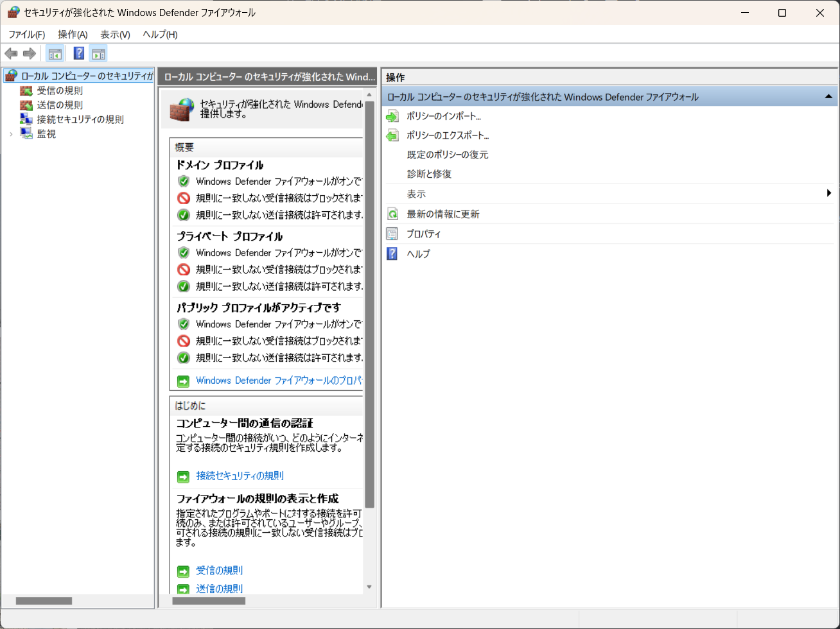Open the 操作(A) menu
The height and width of the screenshot is (629, 840).
(x=73, y=34)
